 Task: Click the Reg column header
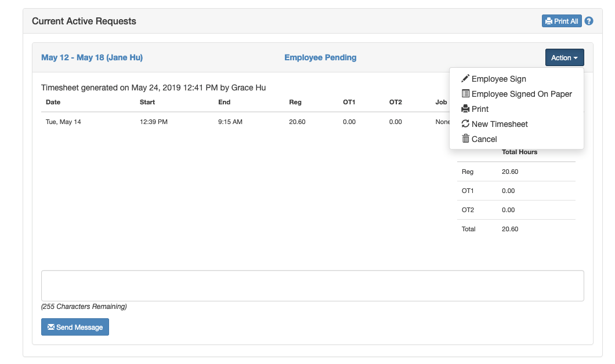[295, 102]
